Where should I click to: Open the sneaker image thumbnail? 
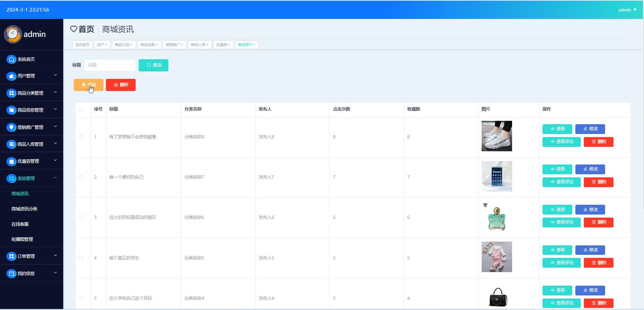(497, 136)
